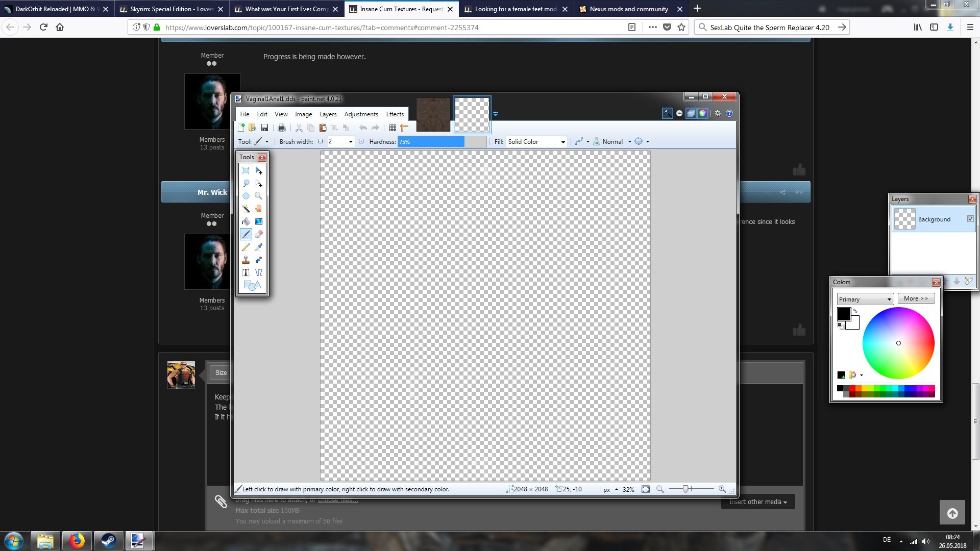This screenshot has width=980, height=551.
Task: Open the image list dropdown arrow
Action: coord(495,114)
